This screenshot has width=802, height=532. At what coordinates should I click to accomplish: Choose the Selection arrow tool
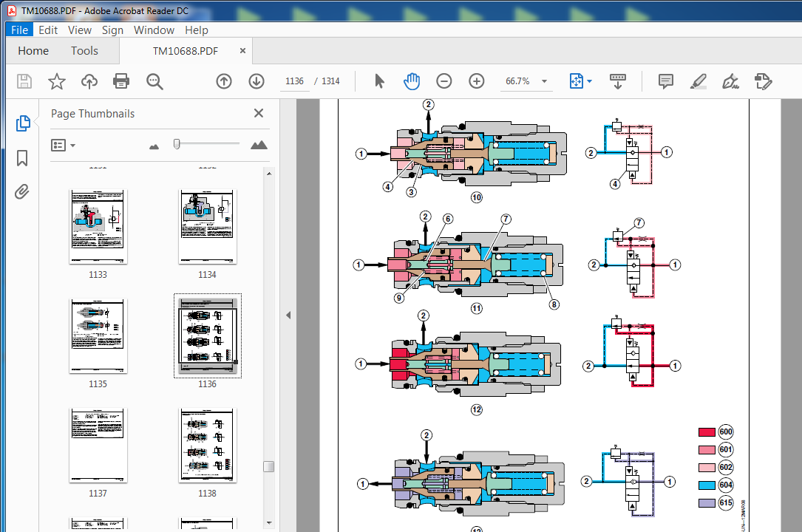[379, 81]
